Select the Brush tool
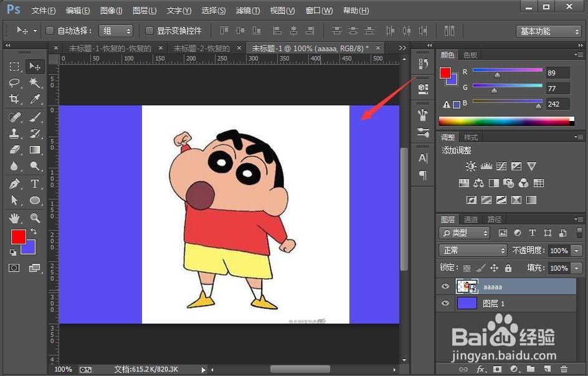 click(x=35, y=117)
